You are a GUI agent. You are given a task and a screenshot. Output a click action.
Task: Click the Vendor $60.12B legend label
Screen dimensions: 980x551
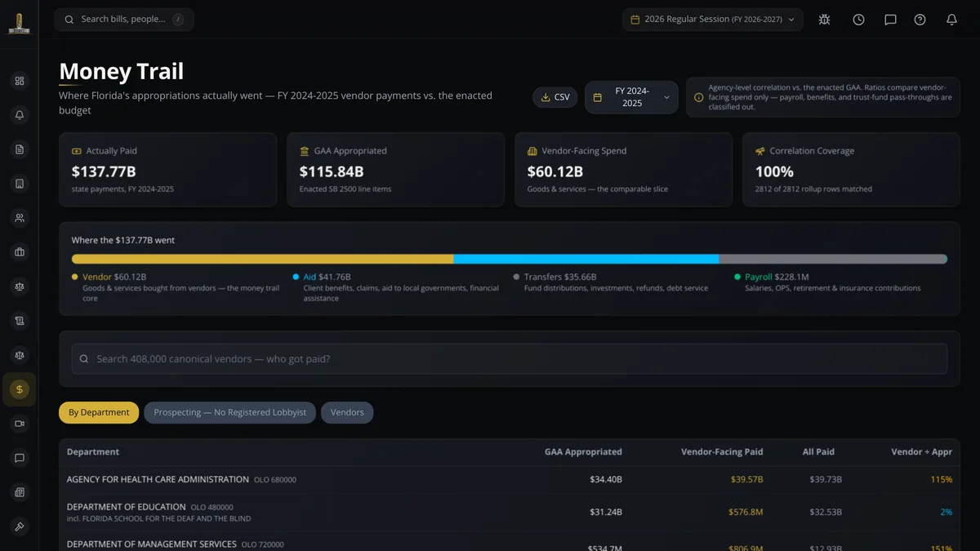pos(114,278)
